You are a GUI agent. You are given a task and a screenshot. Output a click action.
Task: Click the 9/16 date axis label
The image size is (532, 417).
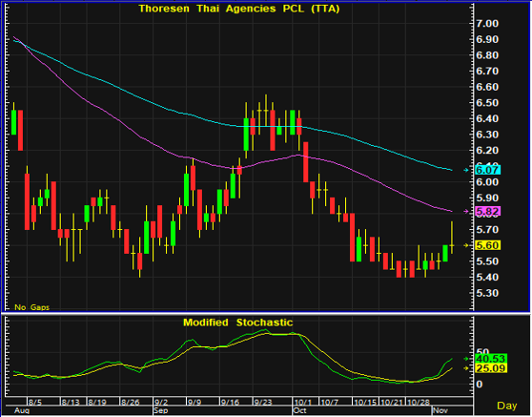coord(230,403)
